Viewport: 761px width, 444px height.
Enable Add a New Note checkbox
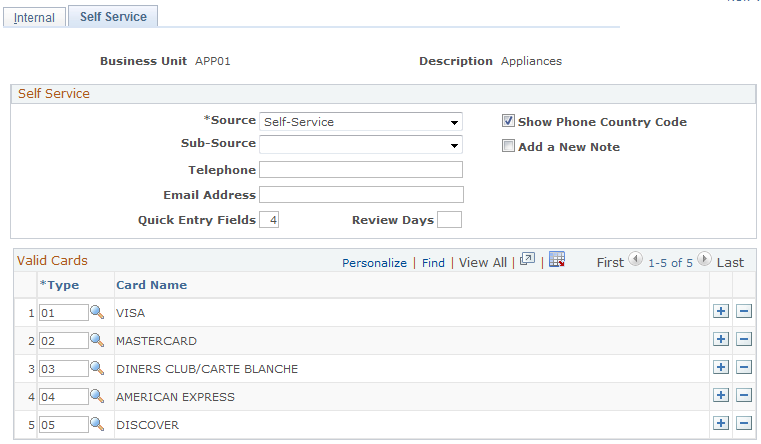coord(509,146)
